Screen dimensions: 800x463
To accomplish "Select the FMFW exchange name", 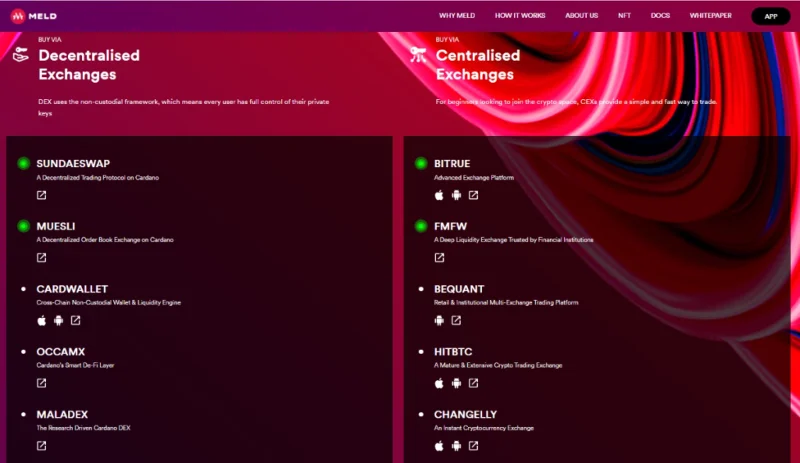I will (x=451, y=226).
